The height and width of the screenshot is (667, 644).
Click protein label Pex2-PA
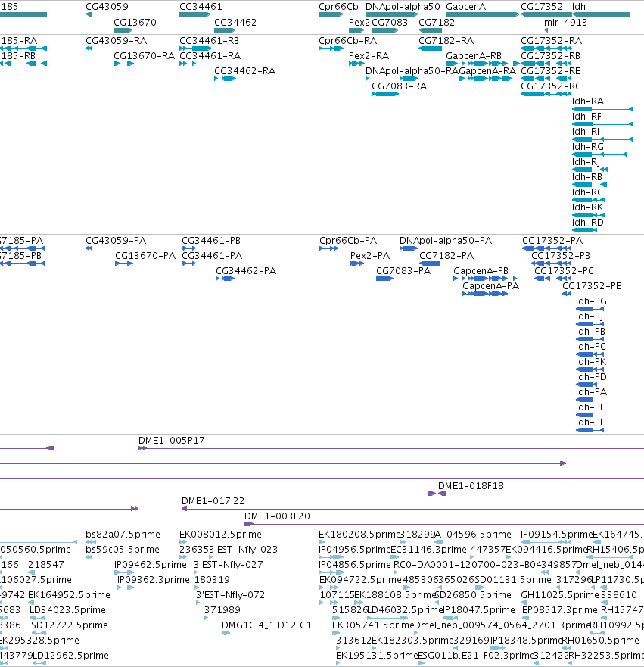370,256
